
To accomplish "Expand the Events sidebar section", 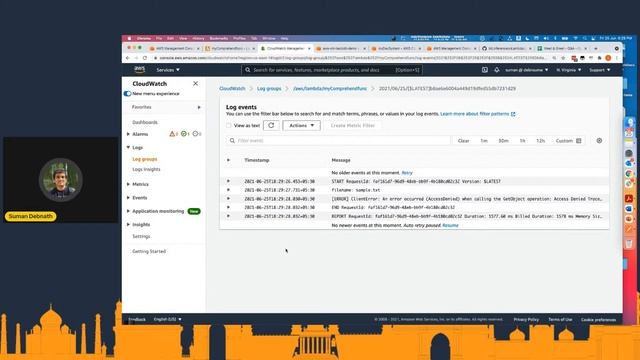I will point(128,198).
